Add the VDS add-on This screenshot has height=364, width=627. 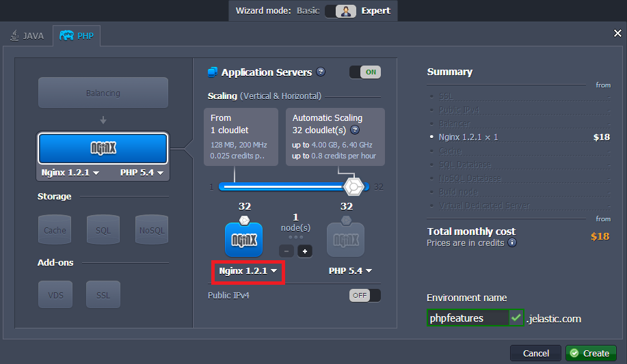coord(55,295)
